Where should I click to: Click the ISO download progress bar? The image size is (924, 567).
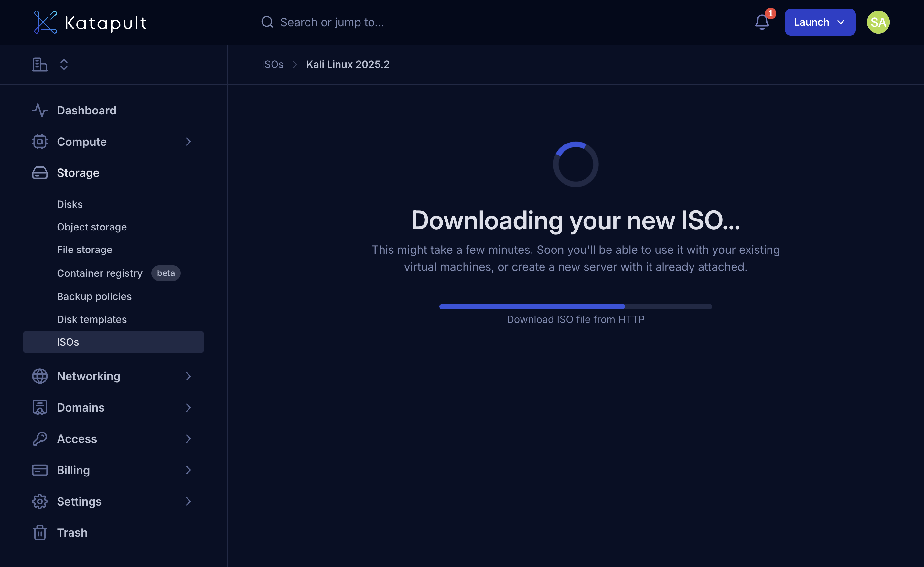575,307
